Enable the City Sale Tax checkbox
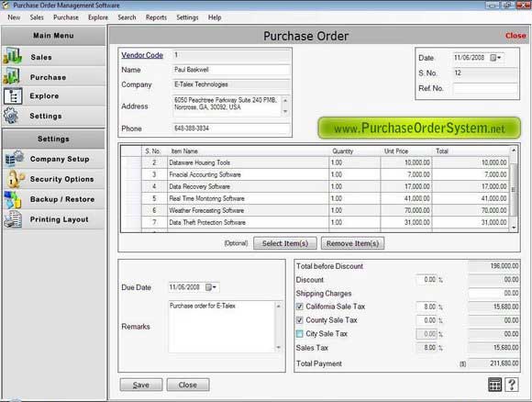532x402 pixels. [x=300, y=334]
